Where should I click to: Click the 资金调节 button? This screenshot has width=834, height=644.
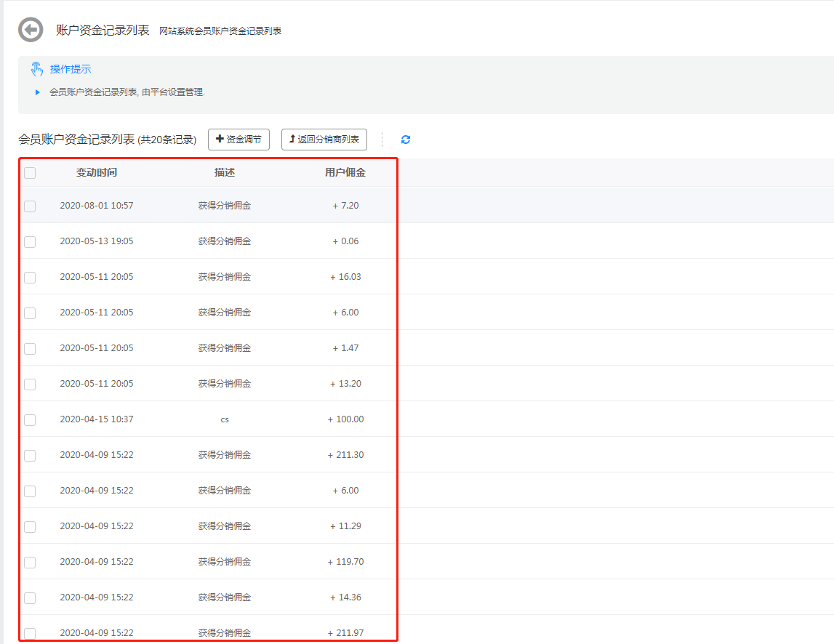click(239, 139)
